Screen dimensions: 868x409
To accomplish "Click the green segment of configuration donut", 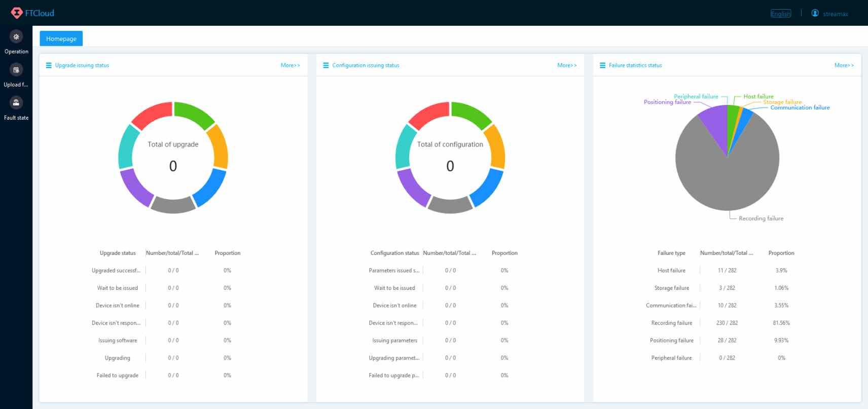I will [x=470, y=114].
